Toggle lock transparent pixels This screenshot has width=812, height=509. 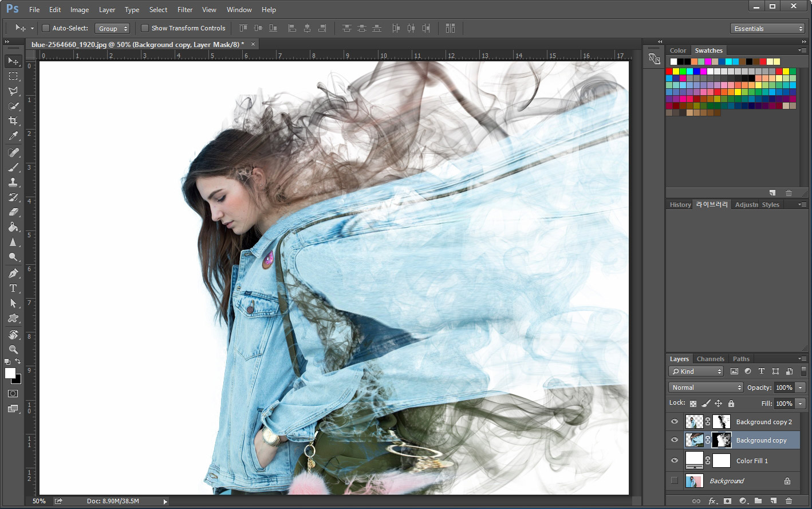tap(693, 404)
